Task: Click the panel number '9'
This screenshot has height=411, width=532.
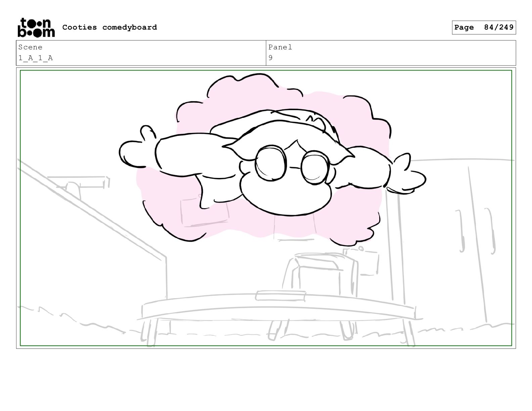Action: [271, 58]
